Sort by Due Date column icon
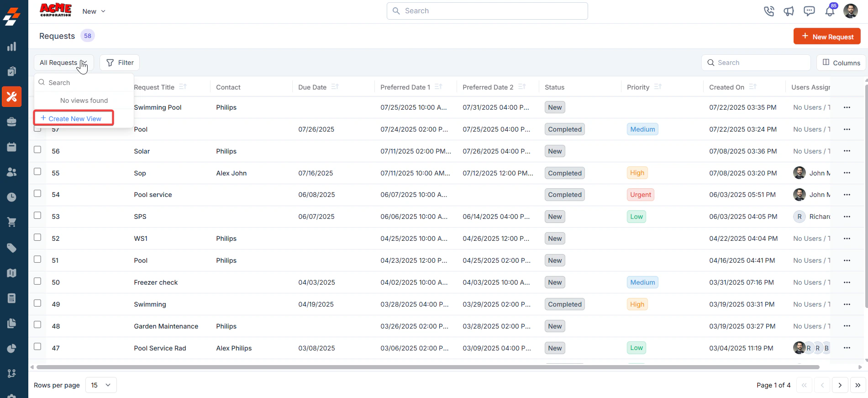Screen dimensions: 868x398 335,87
